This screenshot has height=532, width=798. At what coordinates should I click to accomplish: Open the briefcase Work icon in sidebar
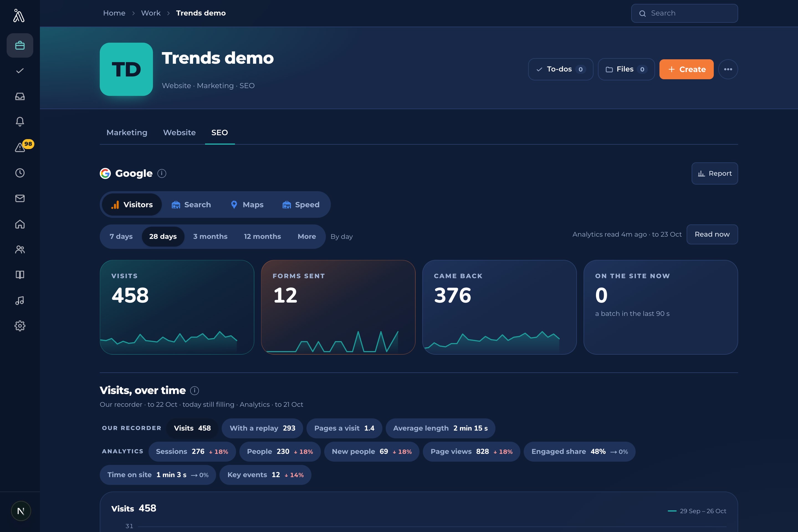pyautogui.click(x=20, y=45)
